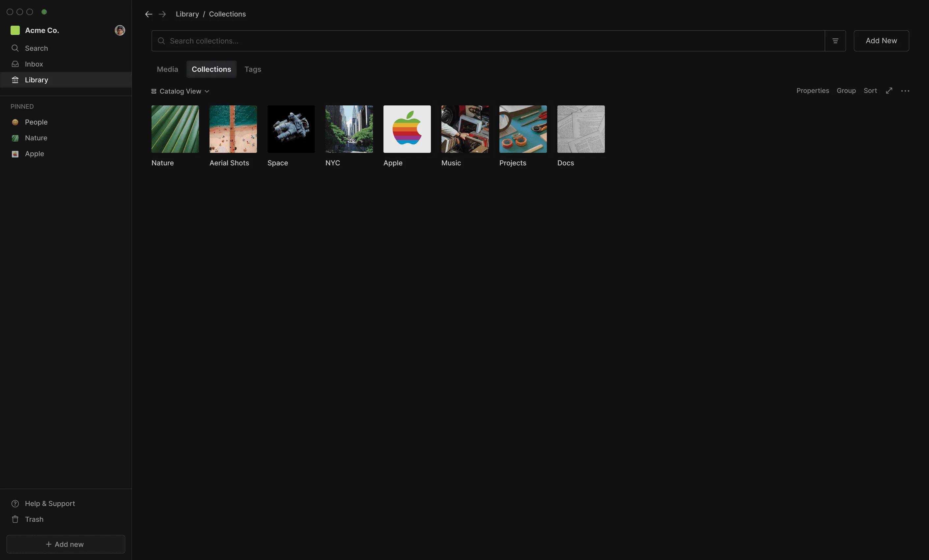Go back with the left arrow

coord(149,14)
